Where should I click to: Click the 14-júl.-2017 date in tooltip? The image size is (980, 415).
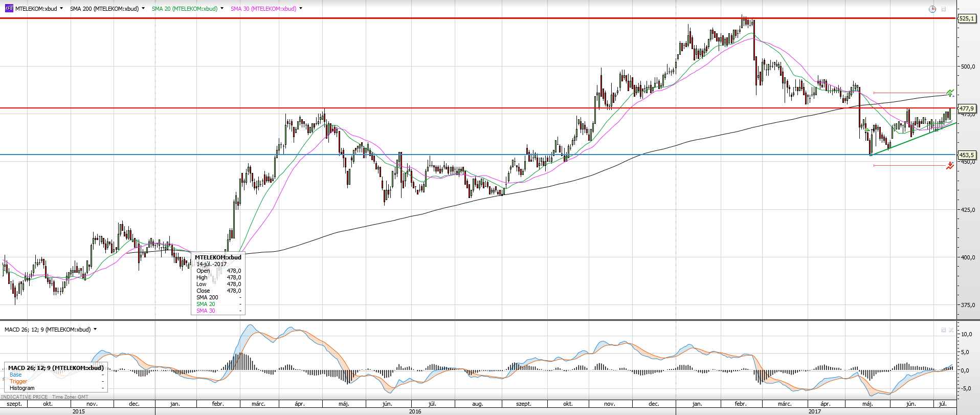(x=211, y=264)
